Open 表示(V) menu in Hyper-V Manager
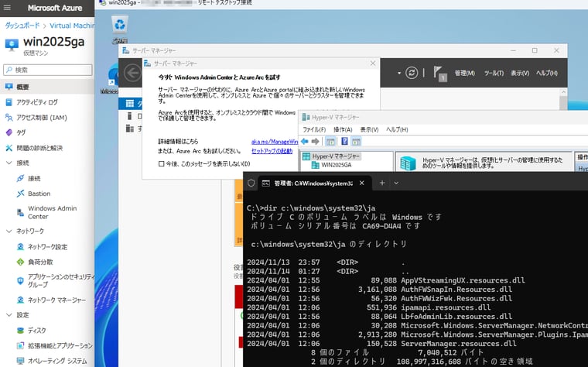The width and height of the screenshot is (588, 367). pos(369,129)
